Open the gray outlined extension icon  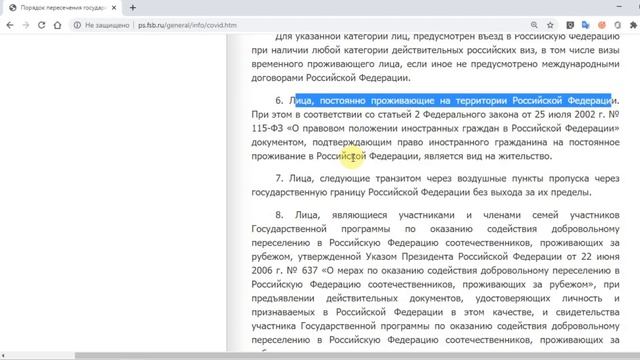pos(618,25)
